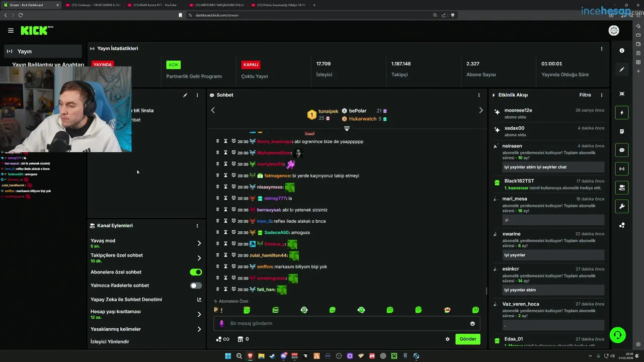Click the screen capture icon in right sidebar
Screen dimensions: 644x362
(622, 94)
